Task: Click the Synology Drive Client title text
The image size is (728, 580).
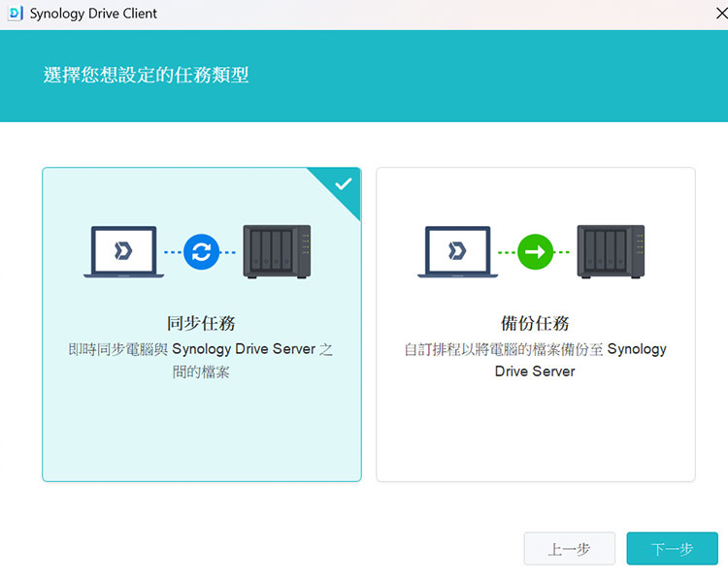Action: click(93, 14)
